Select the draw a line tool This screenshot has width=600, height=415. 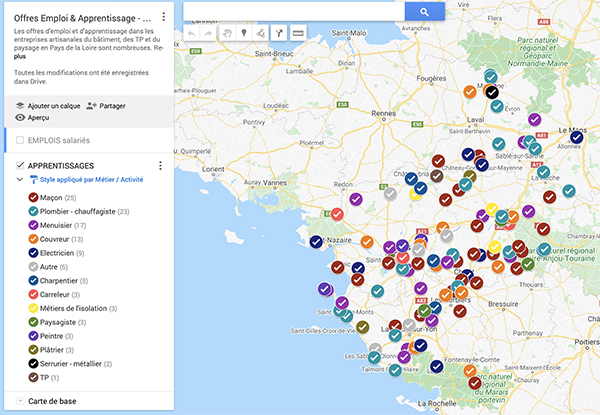260,33
